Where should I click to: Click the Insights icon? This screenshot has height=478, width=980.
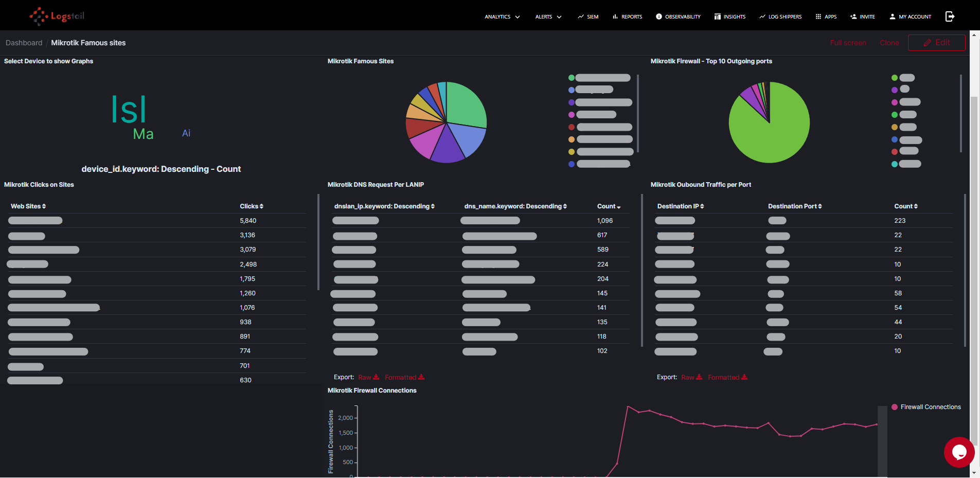[x=718, y=16]
